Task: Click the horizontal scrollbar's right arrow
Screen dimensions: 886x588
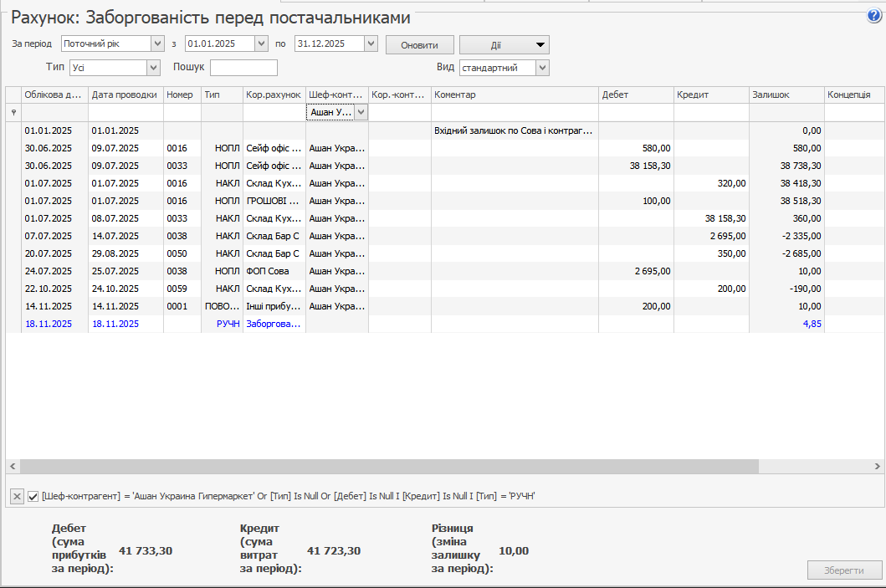Action: pos(877,466)
